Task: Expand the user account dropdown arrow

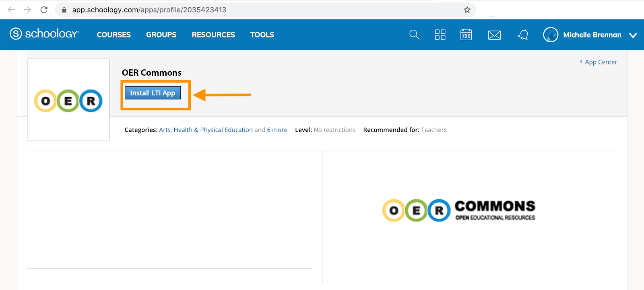Action: (x=633, y=35)
